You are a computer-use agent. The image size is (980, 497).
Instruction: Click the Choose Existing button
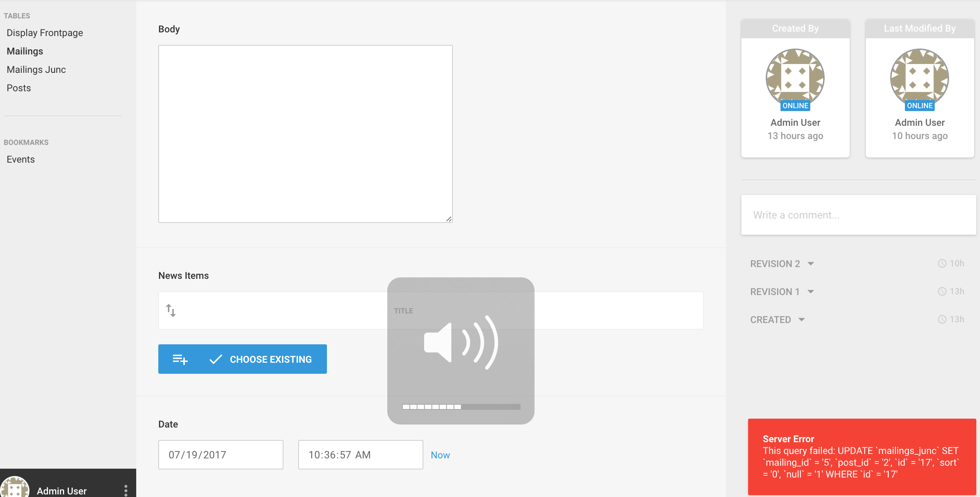(x=261, y=359)
